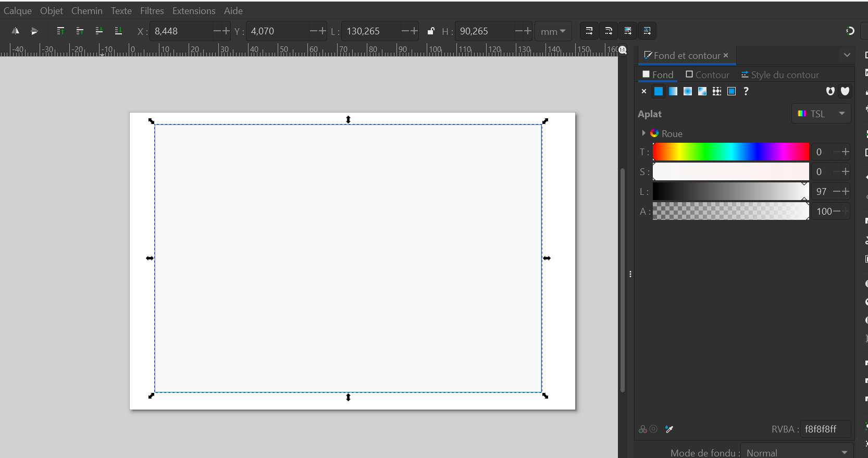The width and height of the screenshot is (868, 458).
Task: Decrease the A alpha value
Action: coord(837,211)
